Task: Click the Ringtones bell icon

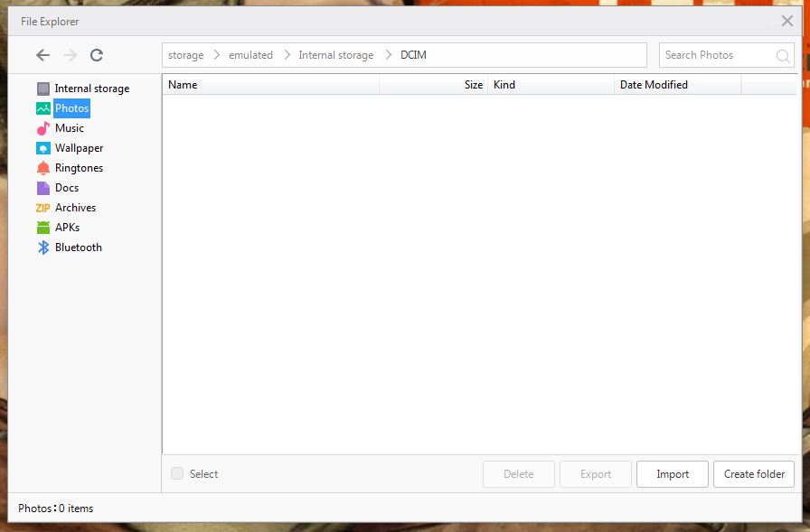Action: coord(43,168)
